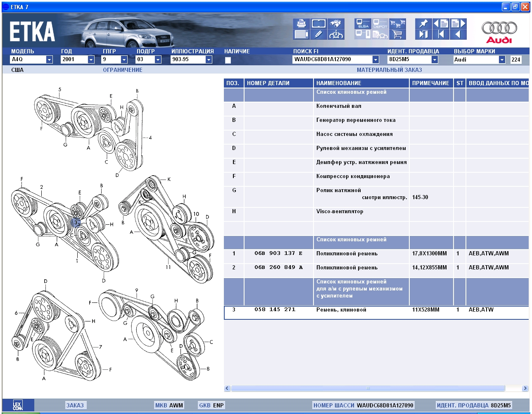Image resolution: width=532 pixels, height=414 pixels.
Task: Go to previous page with left-arrow document icon
Action: (x=441, y=24)
